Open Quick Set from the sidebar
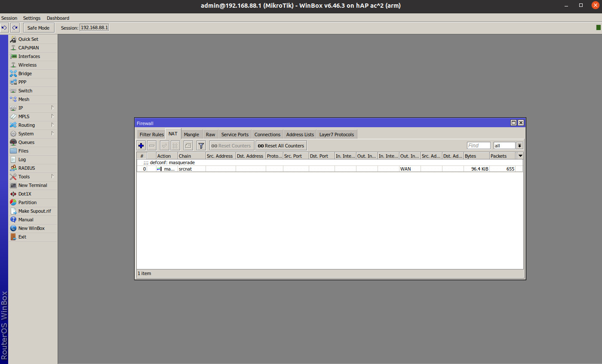This screenshot has height=364, width=602. point(33,39)
